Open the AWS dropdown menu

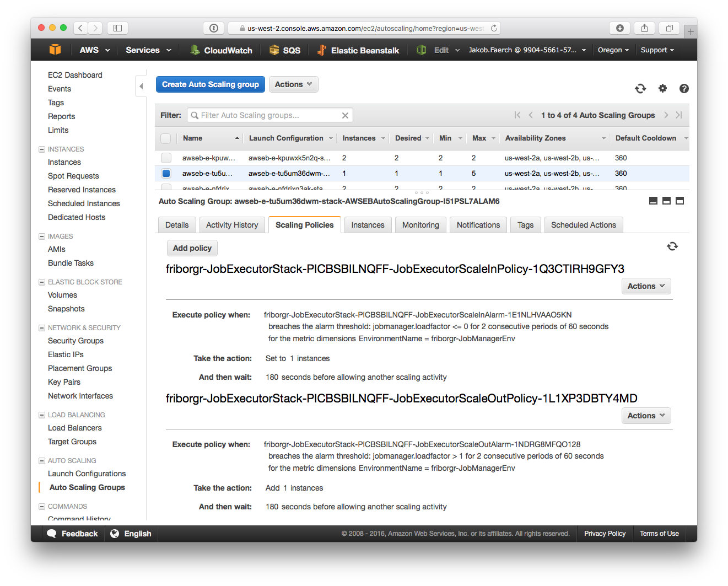(95, 50)
